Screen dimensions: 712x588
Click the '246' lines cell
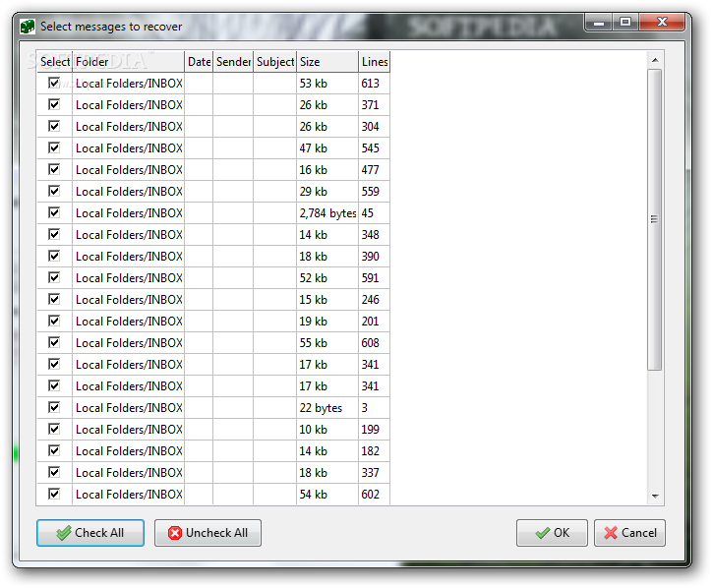(374, 300)
